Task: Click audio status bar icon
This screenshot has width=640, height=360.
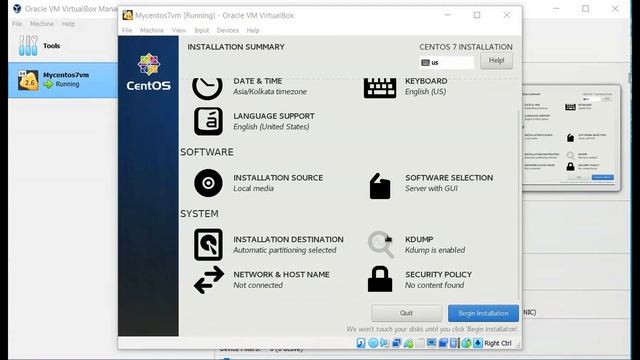Action: 384,343
